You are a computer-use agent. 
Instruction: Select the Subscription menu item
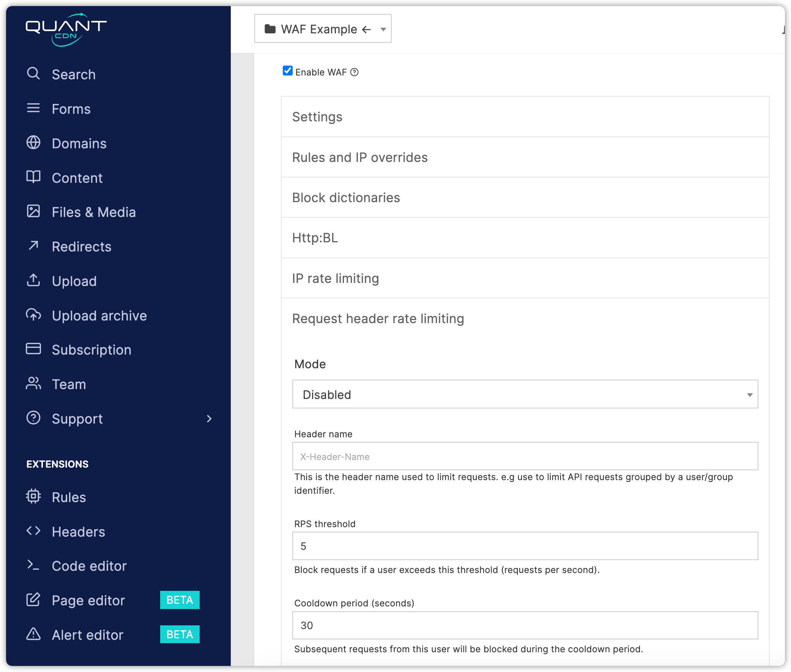91,349
